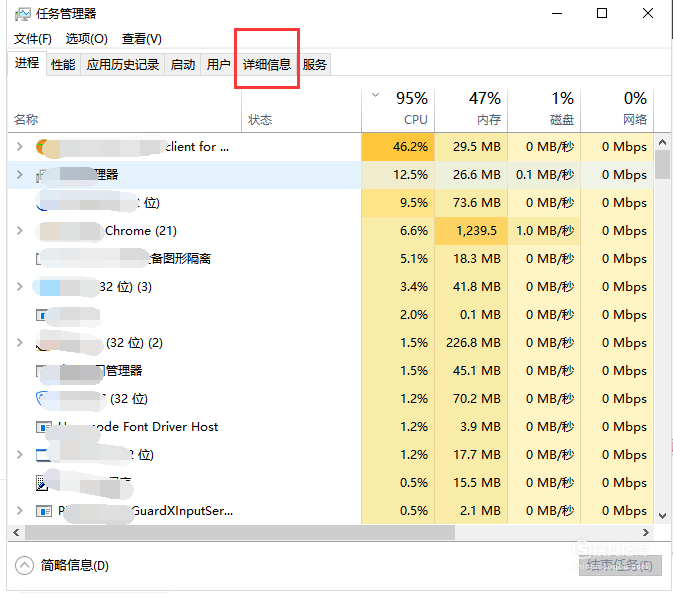
Task: Switch to the 进程 tab
Action: 27,64
